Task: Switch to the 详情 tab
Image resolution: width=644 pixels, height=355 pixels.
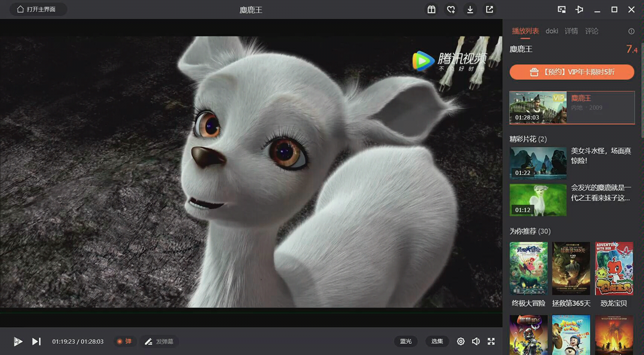Action: tap(571, 31)
